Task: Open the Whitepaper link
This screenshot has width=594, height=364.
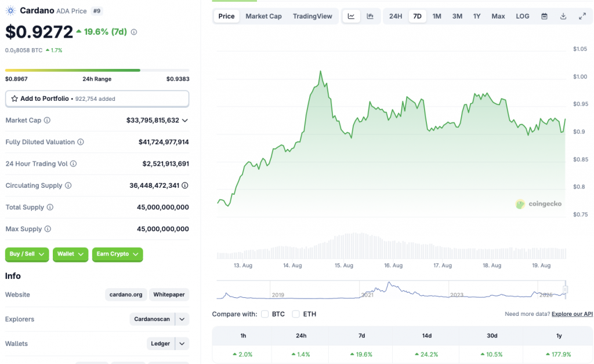Action: point(169,295)
